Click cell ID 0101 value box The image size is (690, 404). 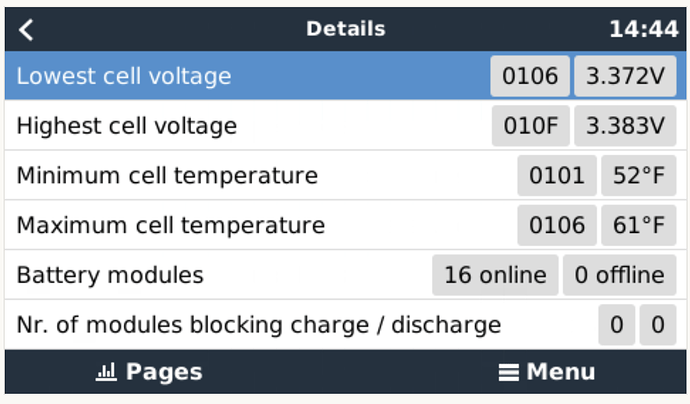coord(557,176)
